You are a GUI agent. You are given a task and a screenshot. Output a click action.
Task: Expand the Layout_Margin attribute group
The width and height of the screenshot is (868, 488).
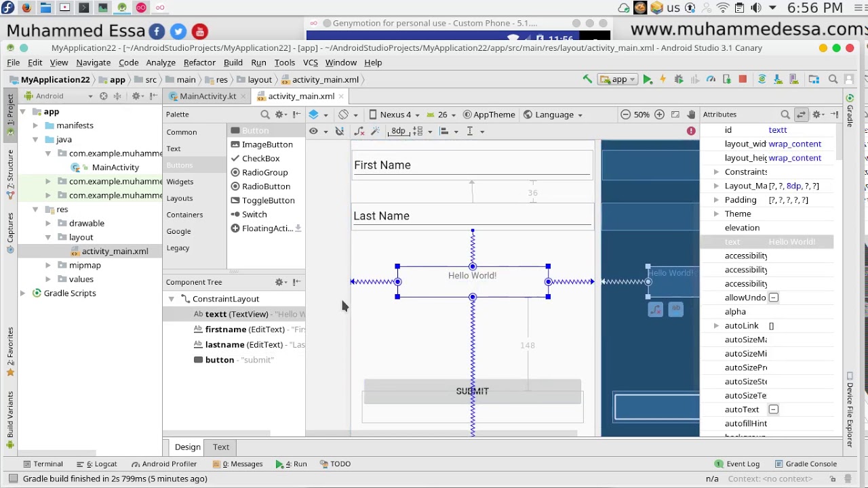[716, 186]
